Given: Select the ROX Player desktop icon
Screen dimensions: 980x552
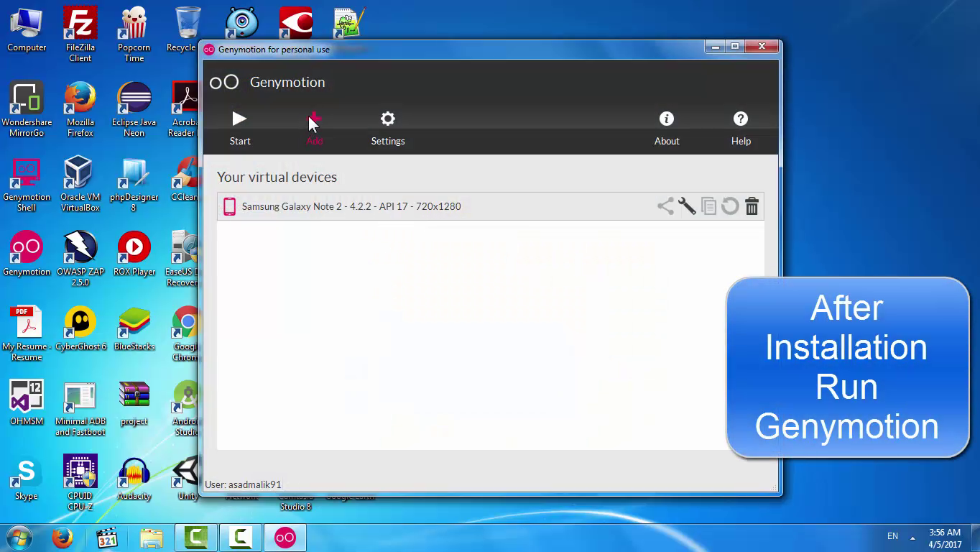Looking at the screenshot, I should click(134, 253).
